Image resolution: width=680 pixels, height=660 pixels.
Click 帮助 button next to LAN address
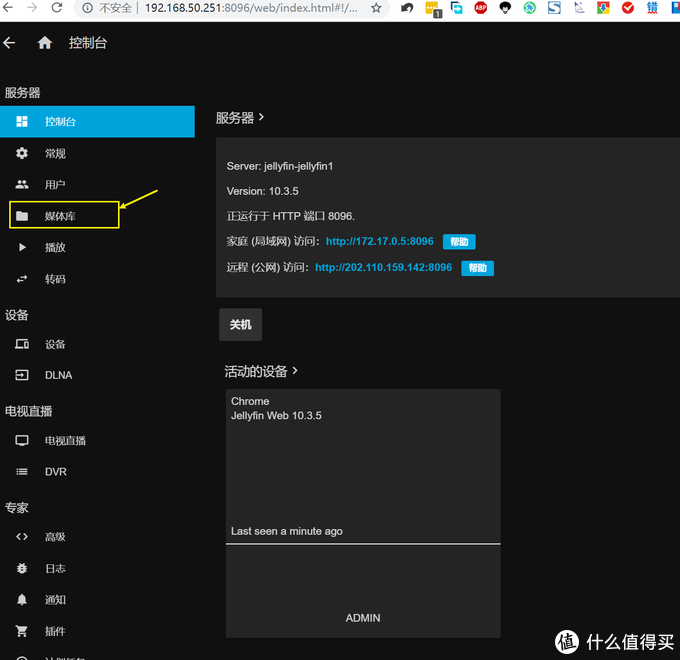tap(459, 242)
